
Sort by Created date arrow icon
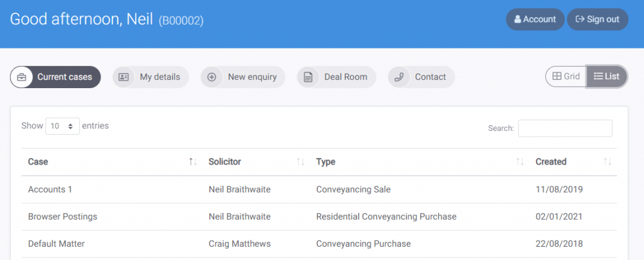click(608, 162)
